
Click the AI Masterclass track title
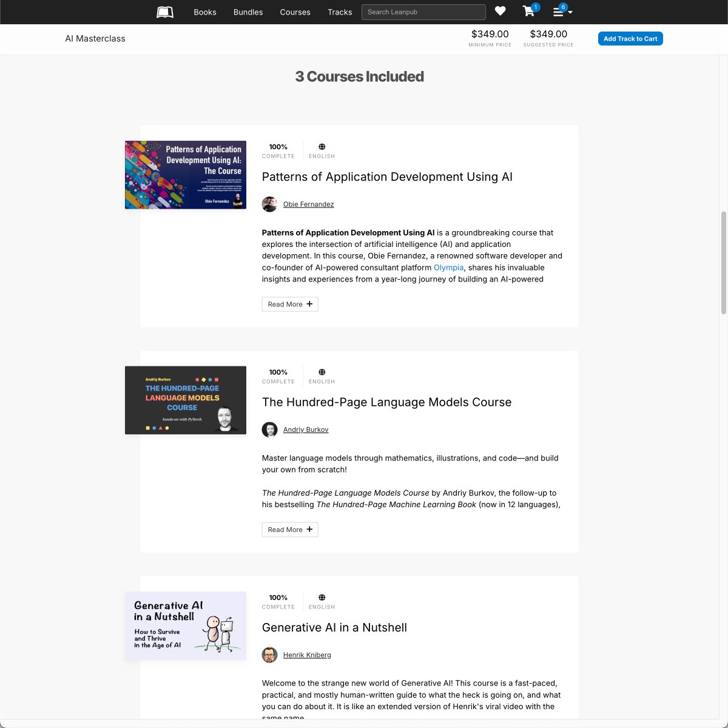click(95, 39)
